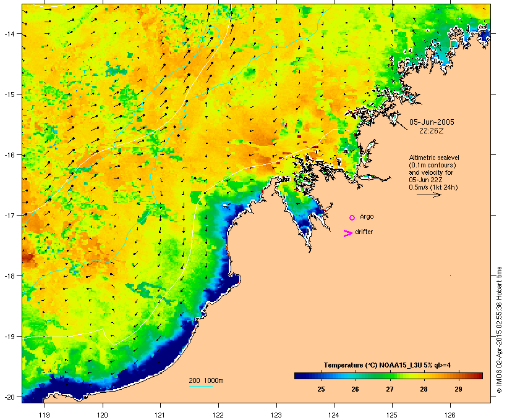This screenshot has width=507, height=420.
Task: Click longitude axis label 122
Action: [218, 415]
